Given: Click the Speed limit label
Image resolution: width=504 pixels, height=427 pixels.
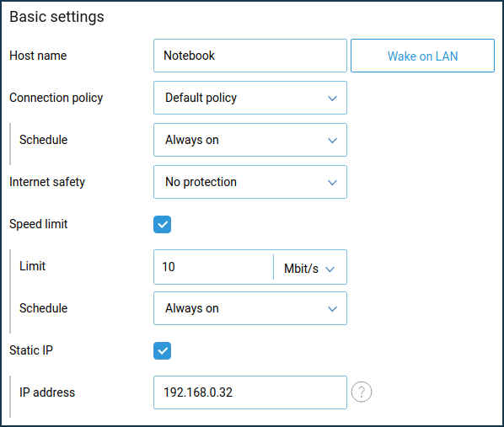Looking at the screenshot, I should pos(38,224).
